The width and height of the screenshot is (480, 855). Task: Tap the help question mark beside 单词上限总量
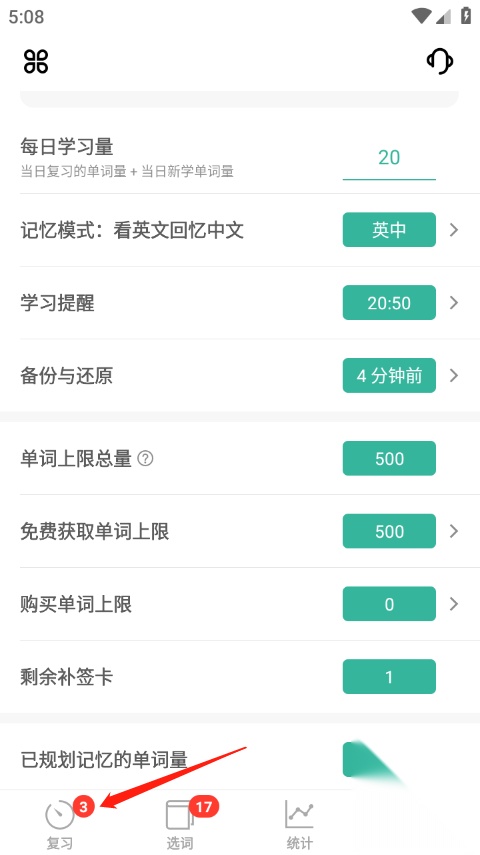pyautogui.click(x=145, y=459)
